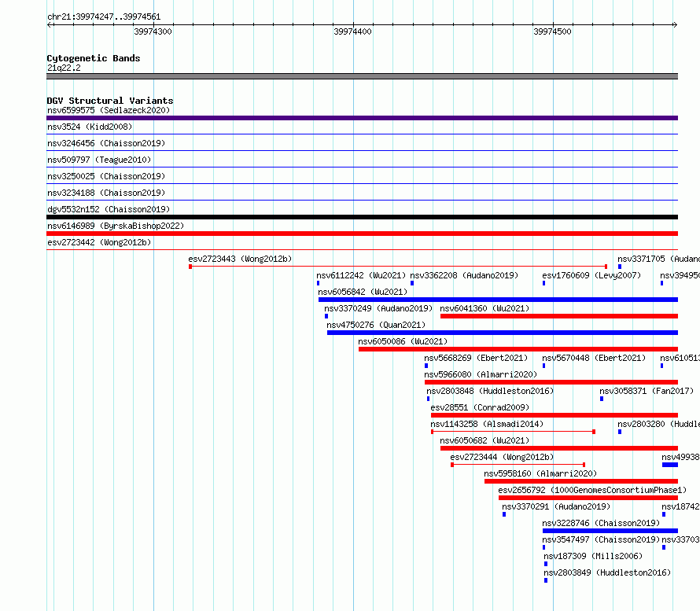The width and height of the screenshot is (700, 611).
Task: Select esv1760609 (Levy2007) label
Action: (591, 275)
